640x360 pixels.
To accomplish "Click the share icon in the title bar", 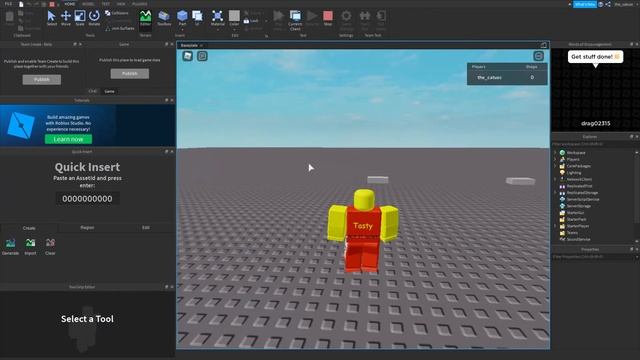I will pyautogui.click(x=608, y=4).
